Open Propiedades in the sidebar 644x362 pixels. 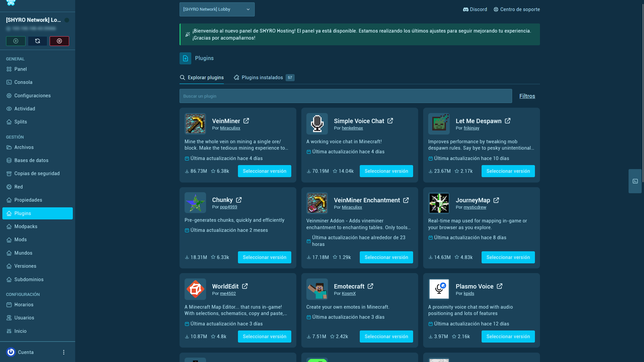click(x=38, y=200)
